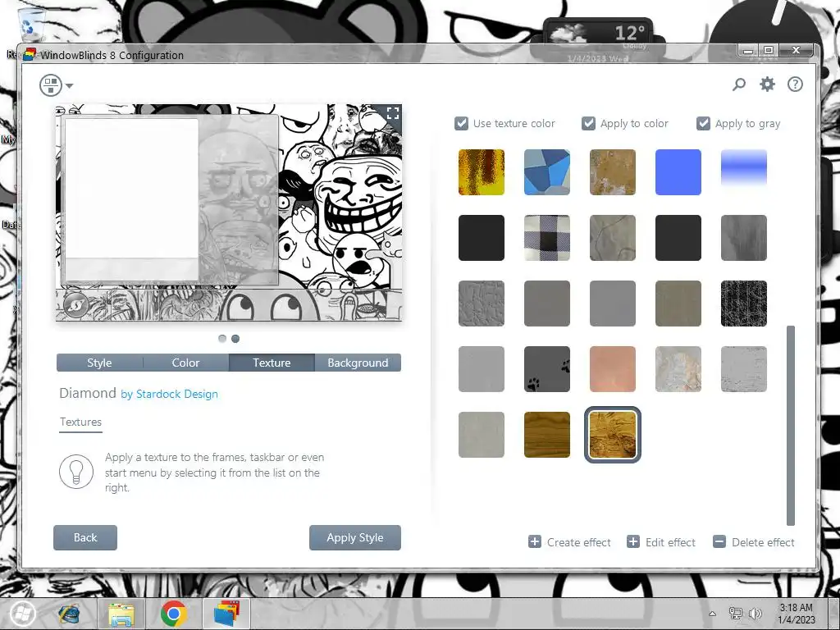Viewport: 840px width, 630px height.
Task: Select the solid blue texture
Action: coord(678,172)
